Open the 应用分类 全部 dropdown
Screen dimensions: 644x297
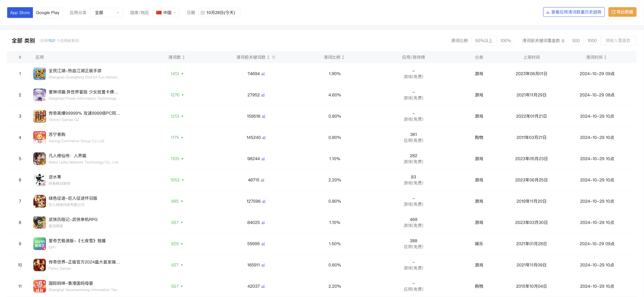(x=106, y=13)
